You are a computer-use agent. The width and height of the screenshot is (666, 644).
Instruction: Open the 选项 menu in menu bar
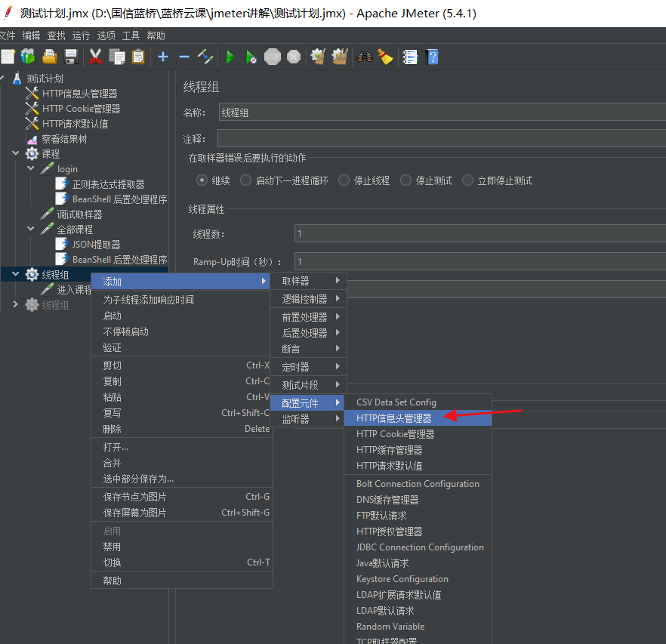pyautogui.click(x=106, y=35)
